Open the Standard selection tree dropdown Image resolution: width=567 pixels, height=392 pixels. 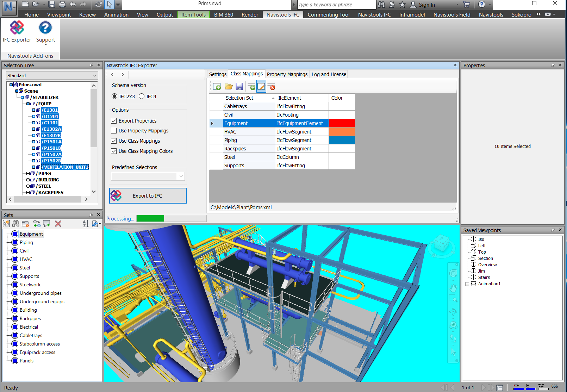52,75
